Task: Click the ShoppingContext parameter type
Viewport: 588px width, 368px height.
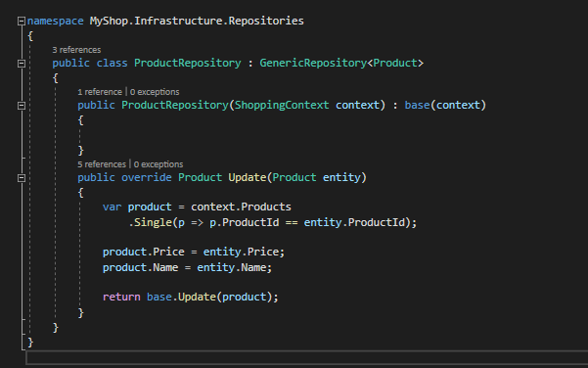Action: 282,105
